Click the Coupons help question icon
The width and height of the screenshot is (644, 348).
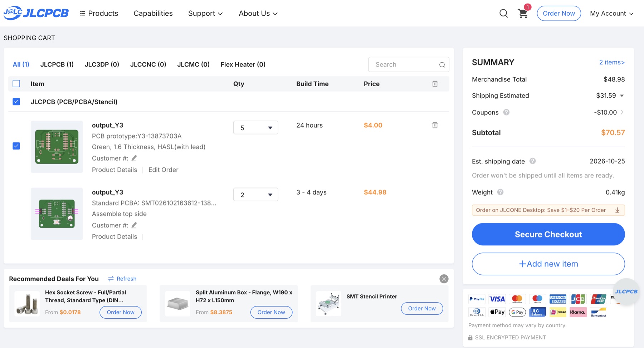[506, 112]
